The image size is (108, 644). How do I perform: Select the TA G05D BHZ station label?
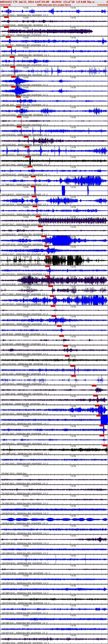tap(25, 504)
